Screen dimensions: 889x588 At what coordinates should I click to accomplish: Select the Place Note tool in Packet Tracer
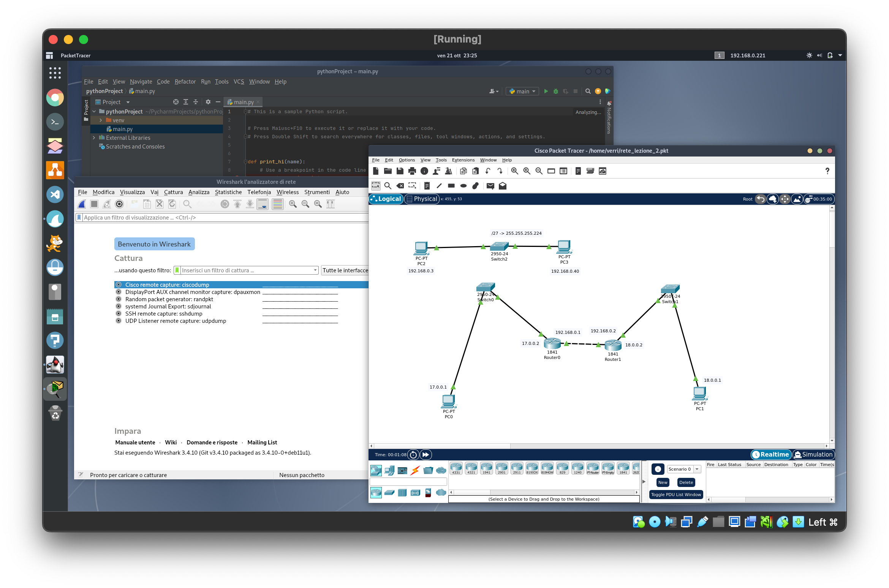click(427, 186)
